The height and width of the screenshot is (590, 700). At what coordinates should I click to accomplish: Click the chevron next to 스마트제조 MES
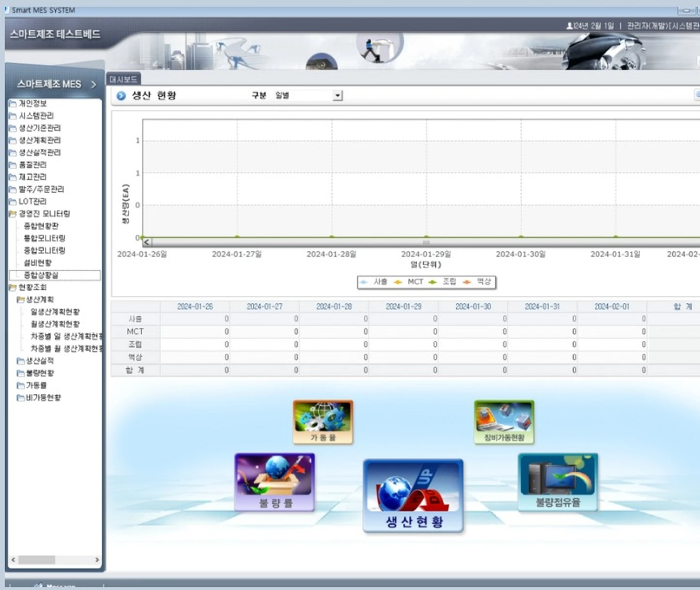[x=94, y=84]
